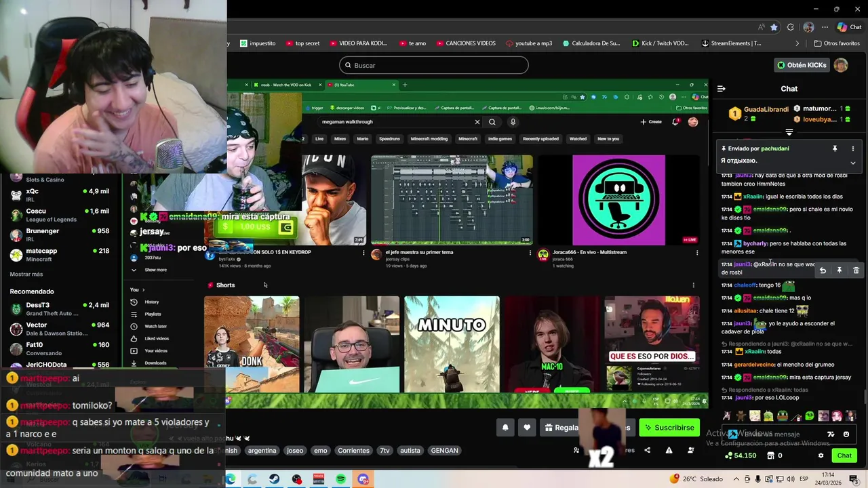Clear the YouTube search text with X
The width and height of the screenshot is (868, 488).
tap(477, 122)
